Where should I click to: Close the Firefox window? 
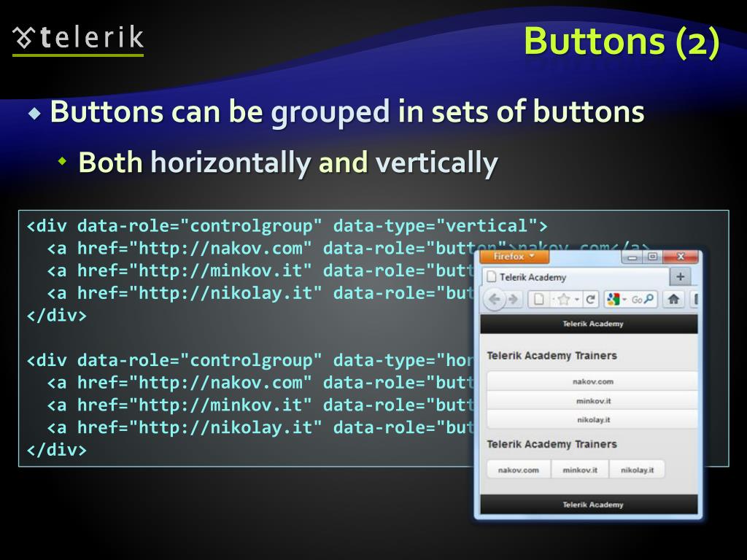click(681, 257)
